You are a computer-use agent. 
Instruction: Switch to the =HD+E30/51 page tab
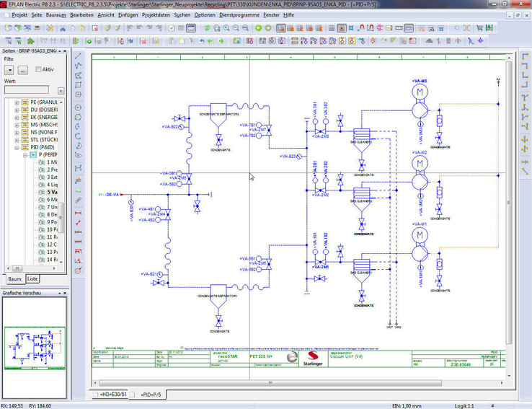pyautogui.click(x=113, y=394)
